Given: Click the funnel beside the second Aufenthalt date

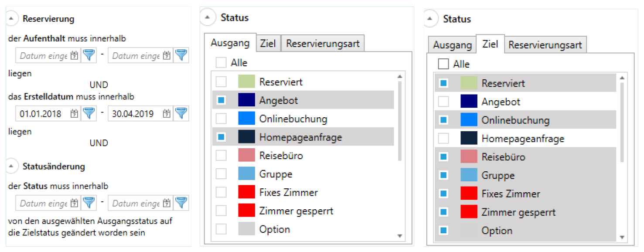Looking at the screenshot, I should click(x=181, y=55).
